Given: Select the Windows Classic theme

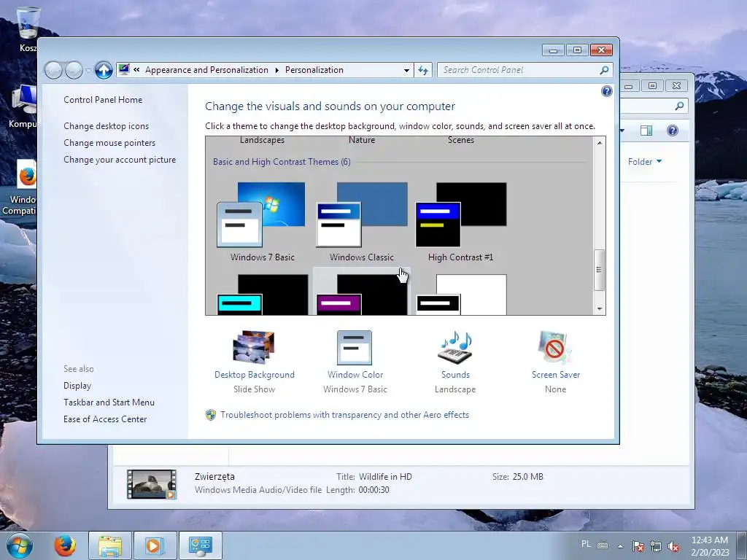Looking at the screenshot, I should (362, 222).
